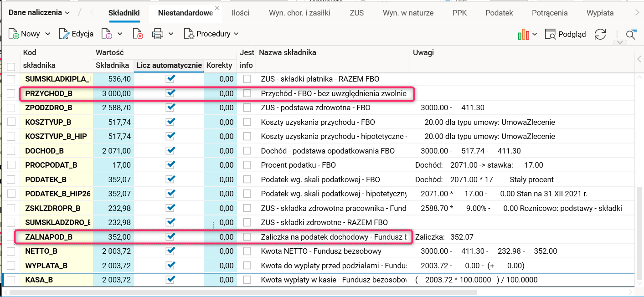This screenshot has width=644, height=297.
Task: Tick the Jest info box for NETTO_B
Action: (247, 251)
